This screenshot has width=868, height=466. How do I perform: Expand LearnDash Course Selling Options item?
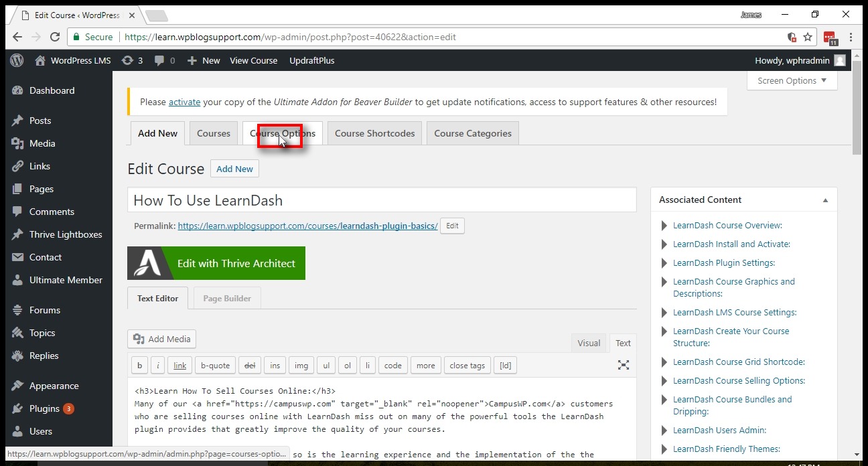[664, 381]
